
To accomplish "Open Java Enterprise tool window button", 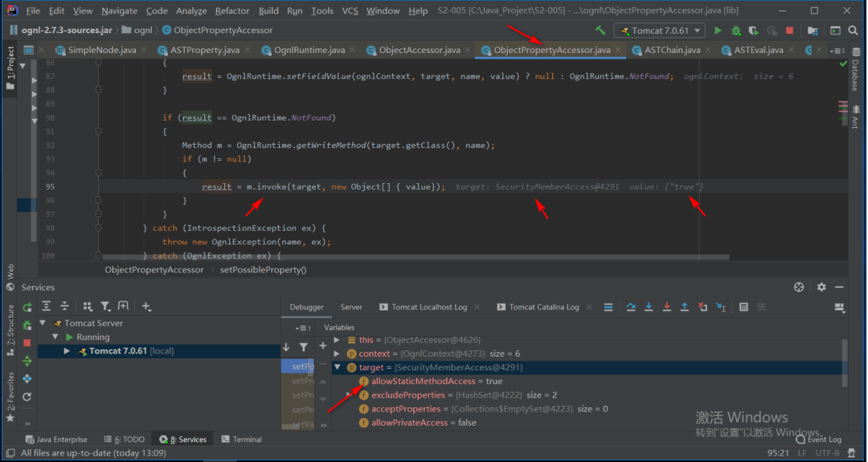I will point(56,440).
